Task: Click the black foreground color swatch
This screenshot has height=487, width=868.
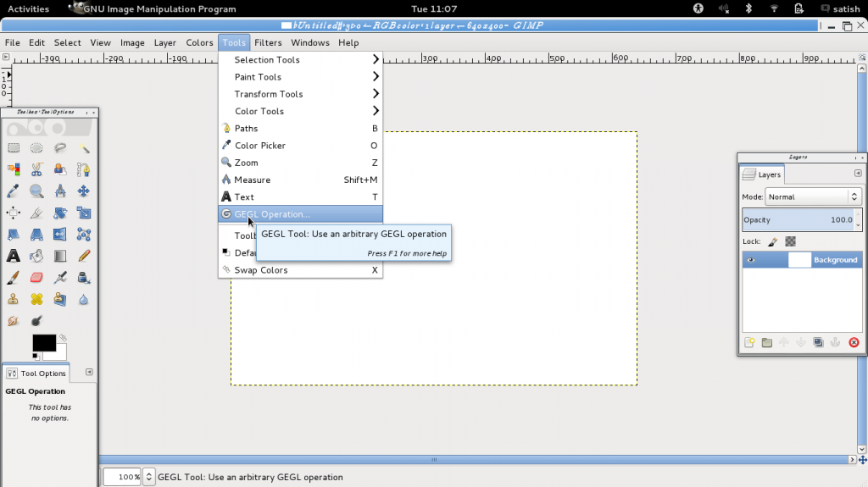Action: tap(43, 342)
